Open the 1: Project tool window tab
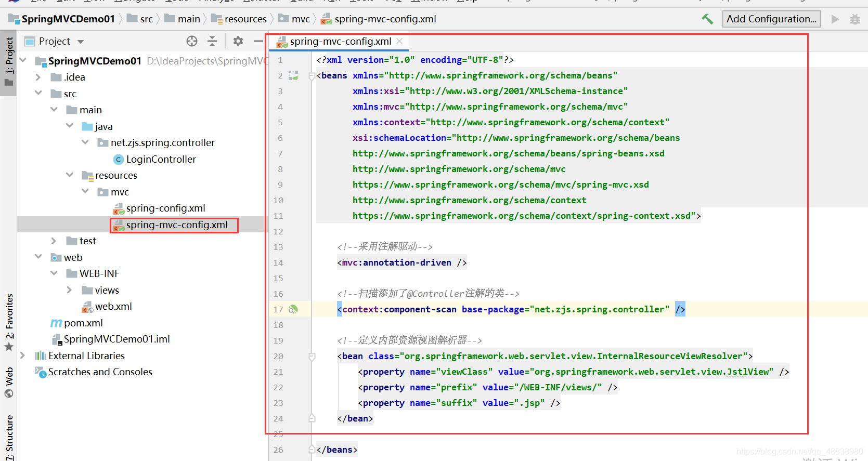868x461 pixels. click(x=9, y=63)
